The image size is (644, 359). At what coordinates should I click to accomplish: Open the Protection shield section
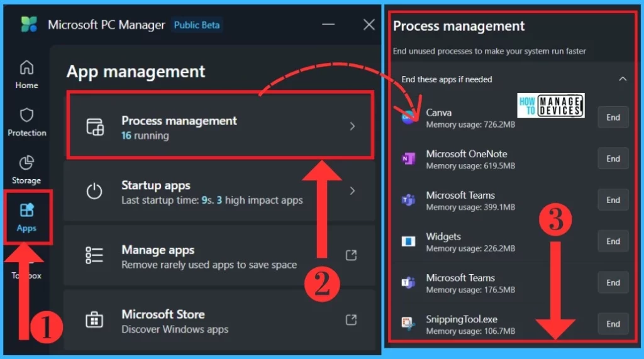[x=26, y=122]
